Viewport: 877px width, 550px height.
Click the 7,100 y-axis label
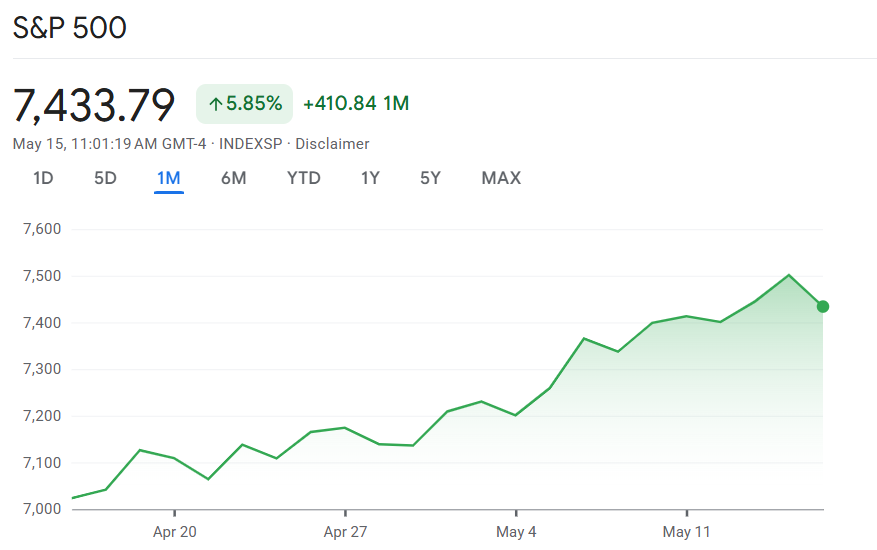point(42,463)
